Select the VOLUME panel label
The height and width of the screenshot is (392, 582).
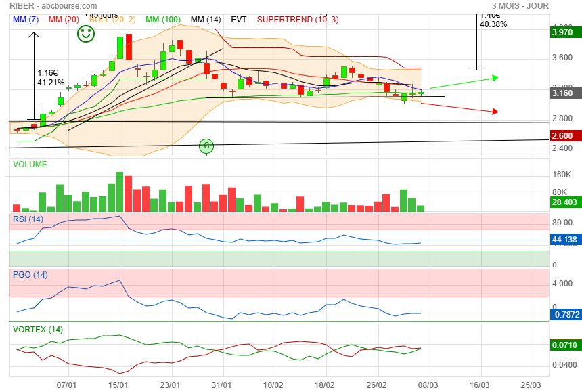[x=30, y=165]
